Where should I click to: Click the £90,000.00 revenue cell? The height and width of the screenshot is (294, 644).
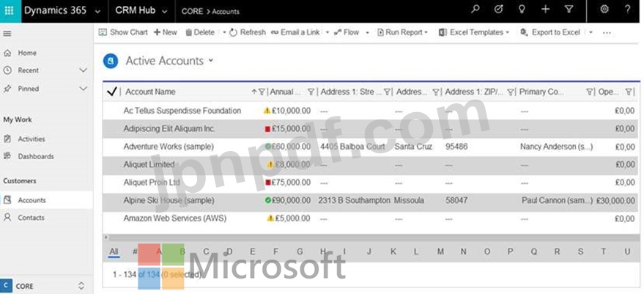coord(291,201)
